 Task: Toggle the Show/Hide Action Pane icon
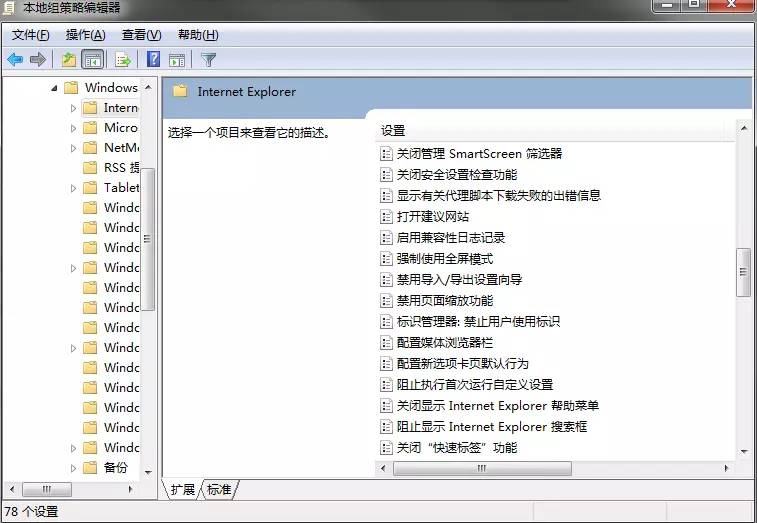[177, 60]
